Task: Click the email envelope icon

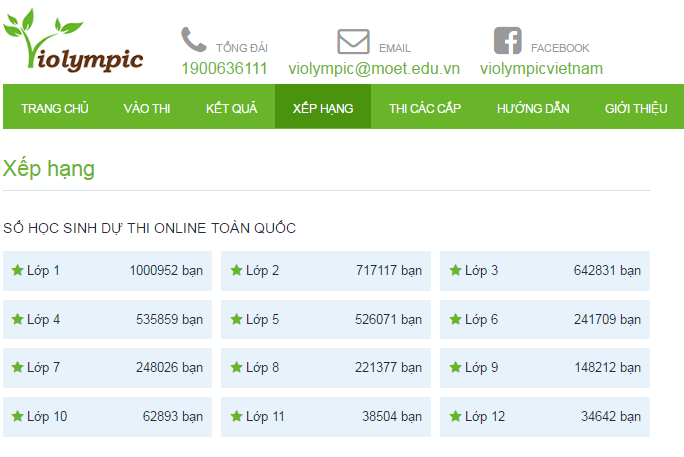Action: 353,42
